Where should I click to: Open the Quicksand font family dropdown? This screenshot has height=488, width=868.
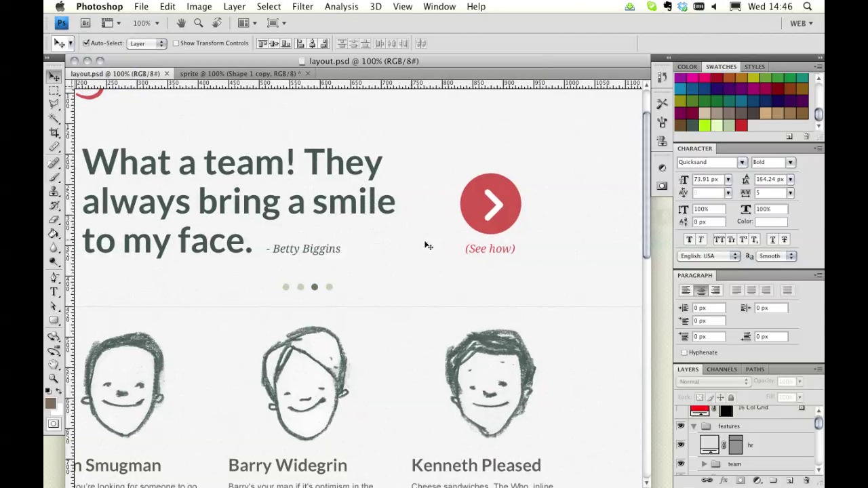[x=742, y=163]
